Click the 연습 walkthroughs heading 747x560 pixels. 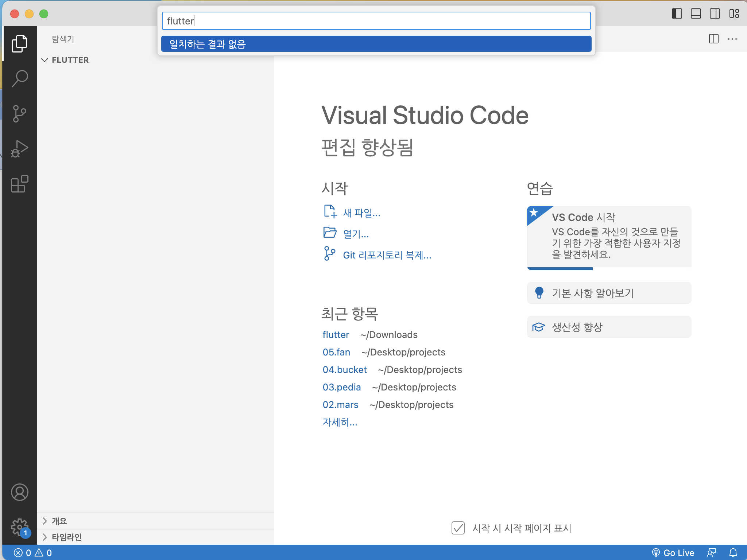pos(540,188)
